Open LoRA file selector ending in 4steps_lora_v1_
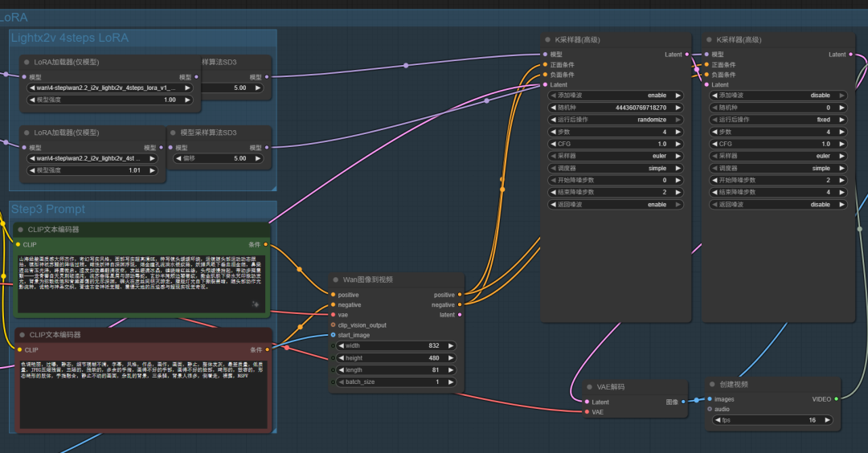This screenshot has width=868, height=453. point(109,88)
